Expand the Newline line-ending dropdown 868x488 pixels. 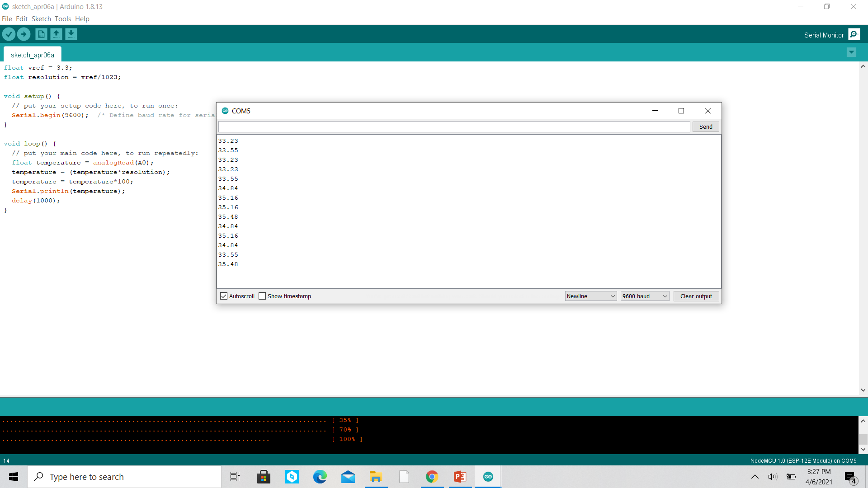[590, 296]
